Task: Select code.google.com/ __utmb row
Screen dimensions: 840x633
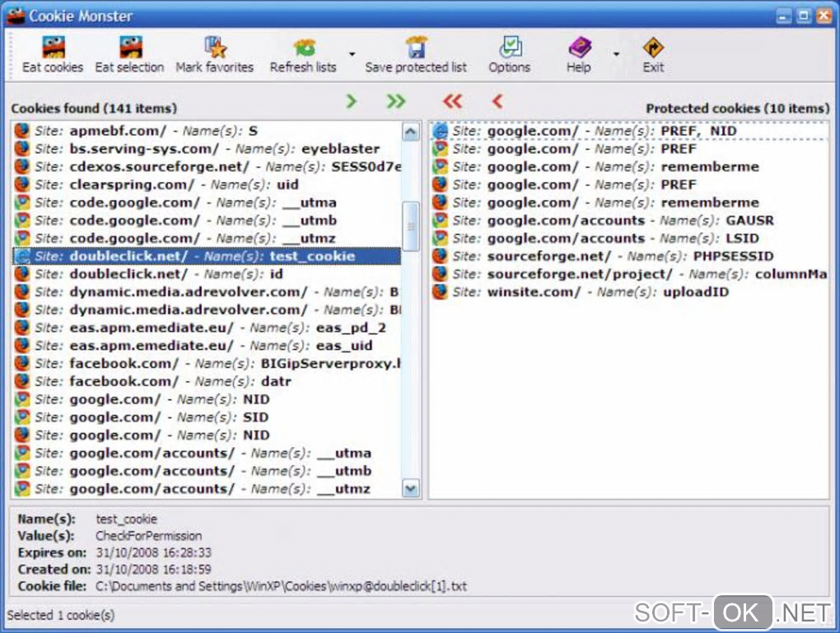Action: (x=207, y=221)
